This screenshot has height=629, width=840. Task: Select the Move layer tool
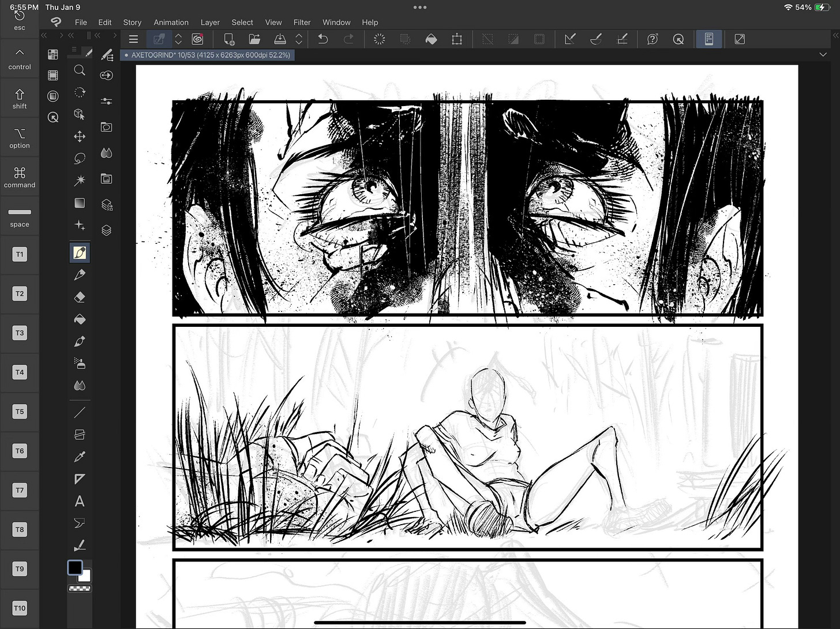point(80,137)
